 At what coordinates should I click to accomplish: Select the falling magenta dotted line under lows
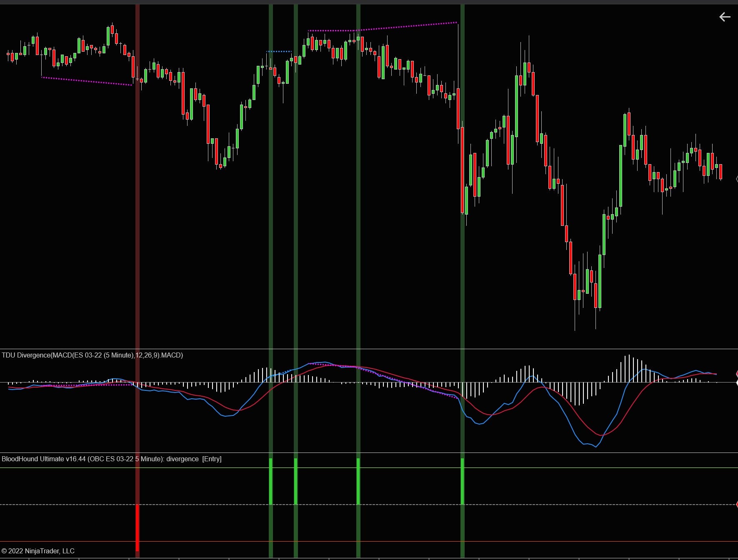(87, 81)
